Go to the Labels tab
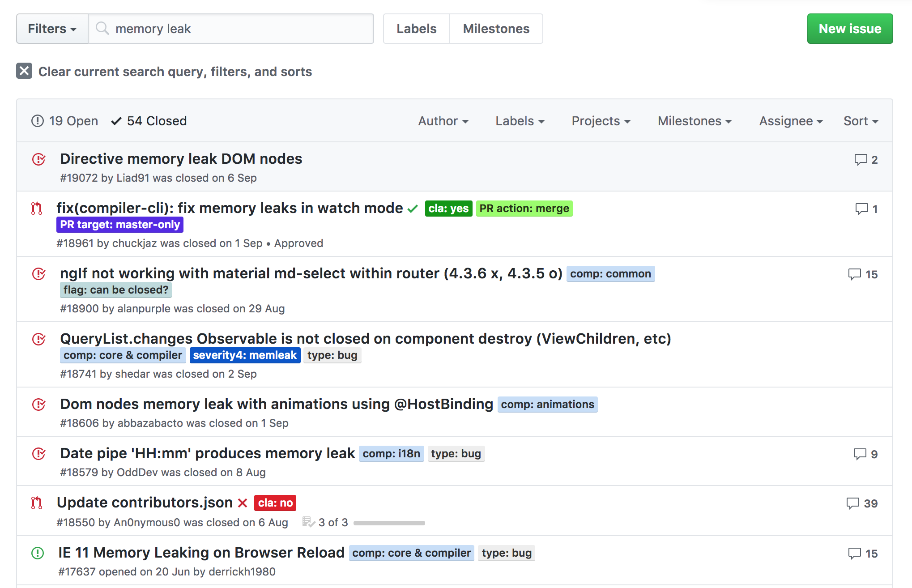The height and width of the screenshot is (588, 912). point(416,29)
